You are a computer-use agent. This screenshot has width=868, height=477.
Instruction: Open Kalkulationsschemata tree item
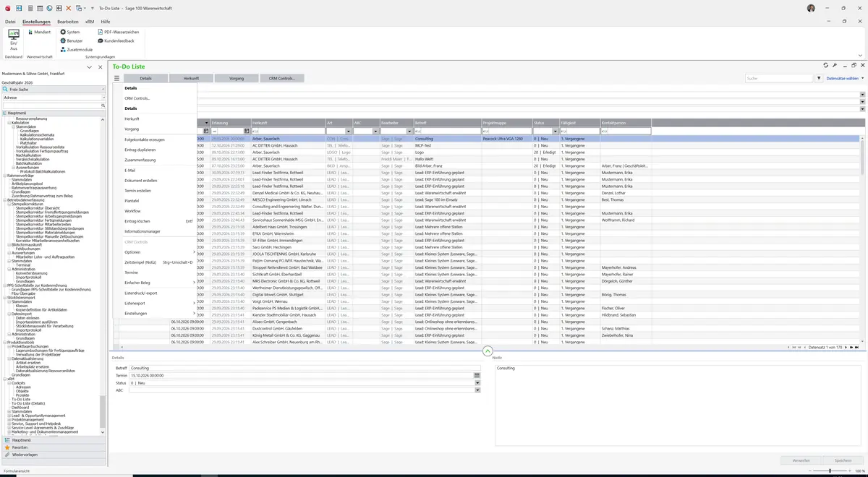(x=37, y=134)
